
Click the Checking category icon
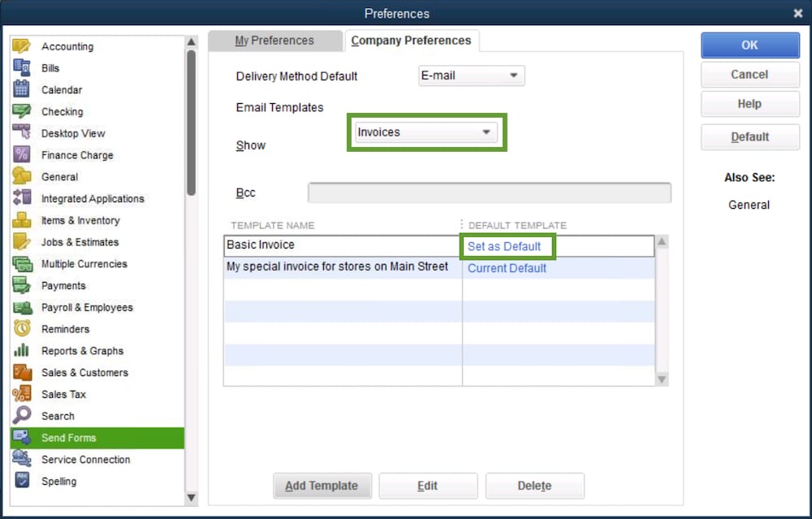coord(22,111)
